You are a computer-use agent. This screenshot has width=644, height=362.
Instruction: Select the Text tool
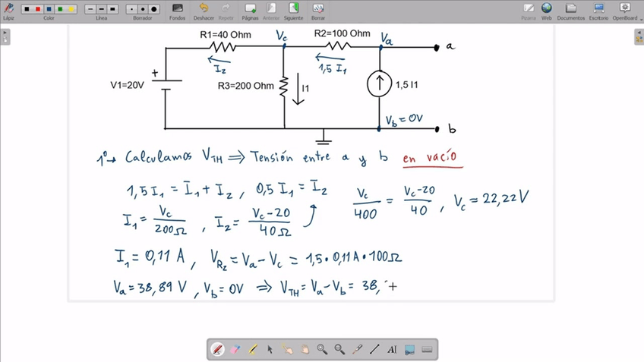point(392,349)
